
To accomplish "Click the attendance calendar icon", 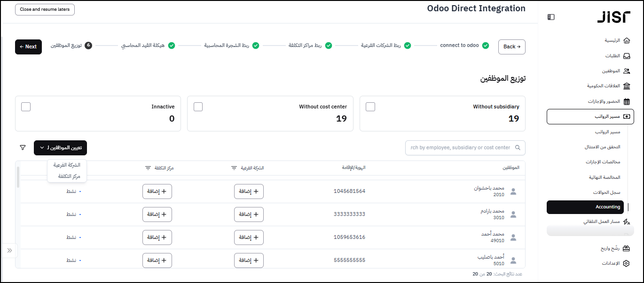I will [x=626, y=101].
